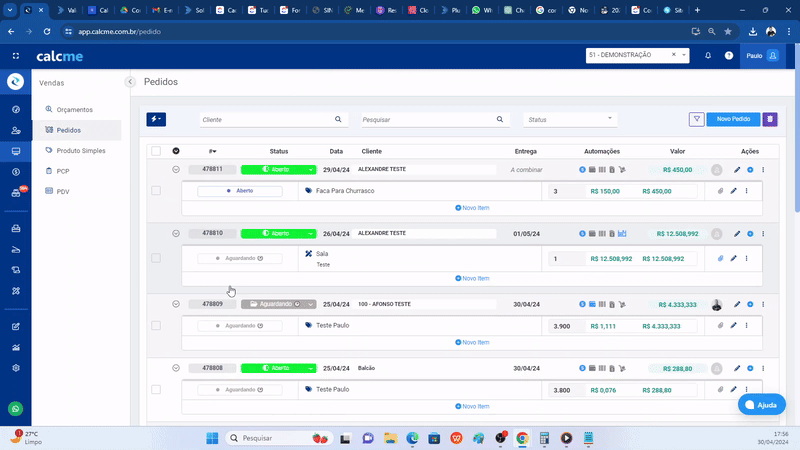Click the filter funnel icon
The width and height of the screenshot is (800, 450).
[696, 119]
